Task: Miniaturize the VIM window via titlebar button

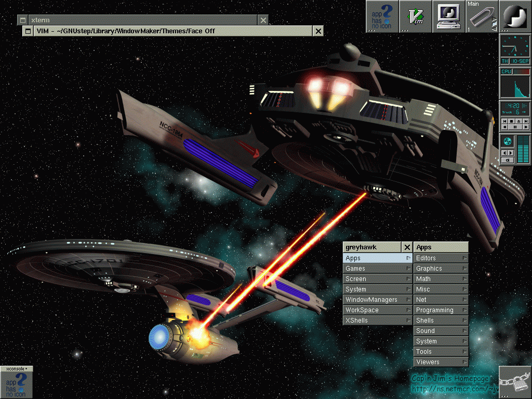Action: tap(28, 31)
